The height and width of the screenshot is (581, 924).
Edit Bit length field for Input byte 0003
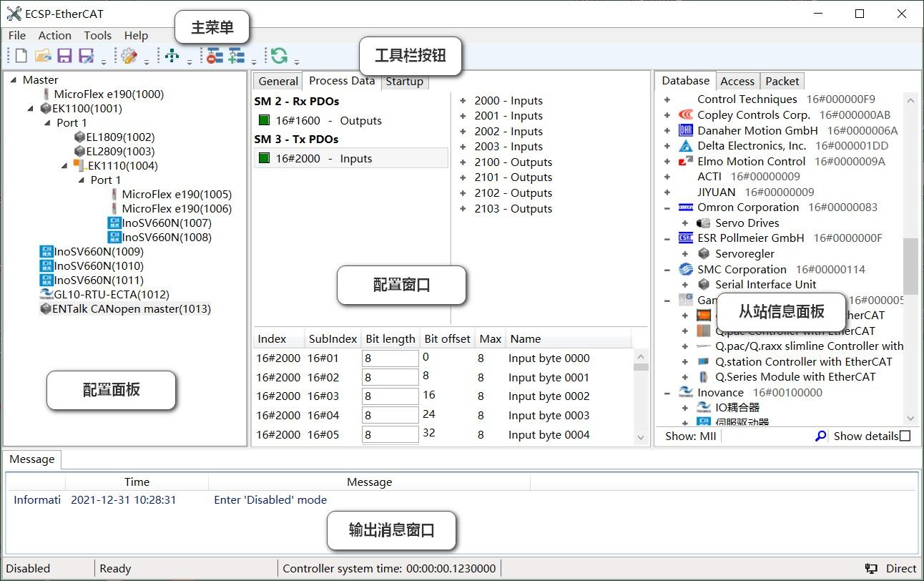[x=390, y=416]
